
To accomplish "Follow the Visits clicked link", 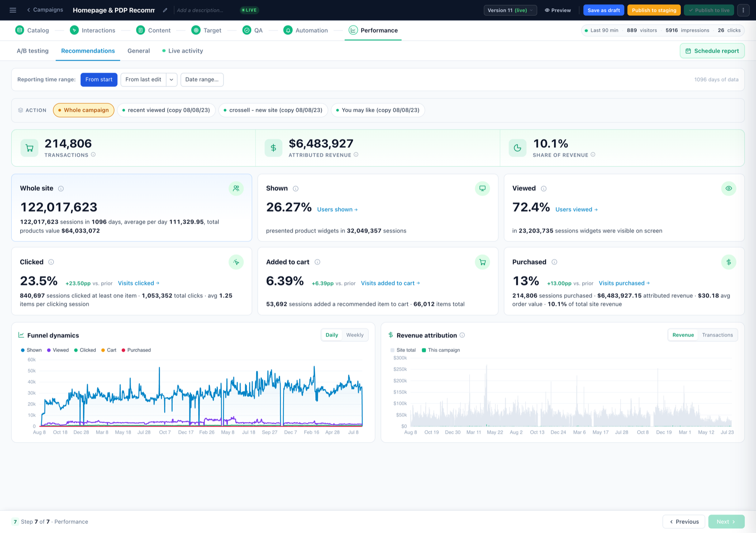I will click(139, 283).
